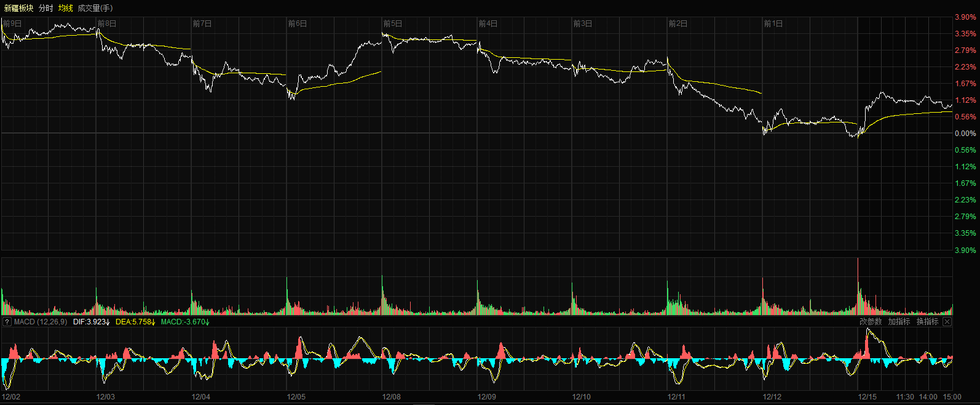Click the yellow DEA value readout
The width and height of the screenshot is (980, 405).
[x=135, y=322]
